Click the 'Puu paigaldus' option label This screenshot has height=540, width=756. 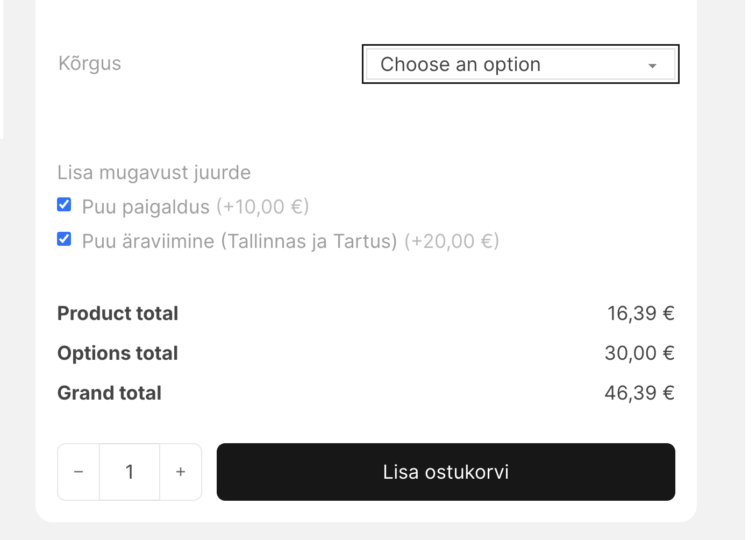(146, 207)
